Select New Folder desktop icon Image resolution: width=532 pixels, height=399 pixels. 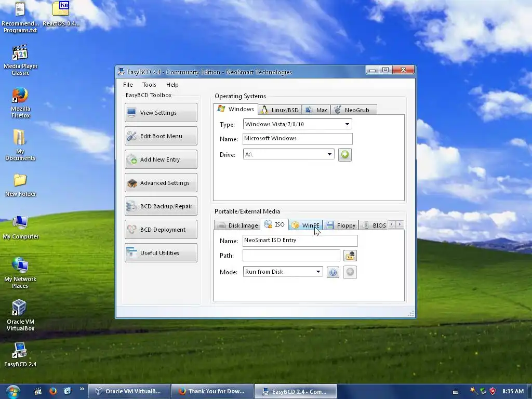pos(20,185)
